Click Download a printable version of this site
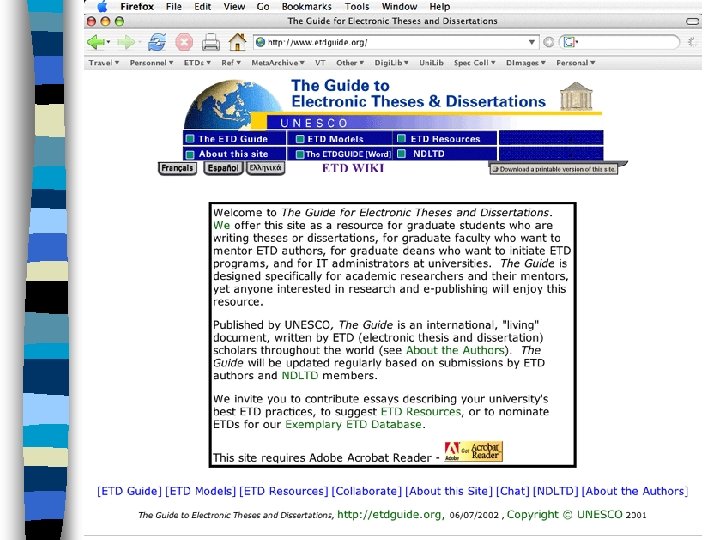Screen dimensions: 720x540 [554, 169]
